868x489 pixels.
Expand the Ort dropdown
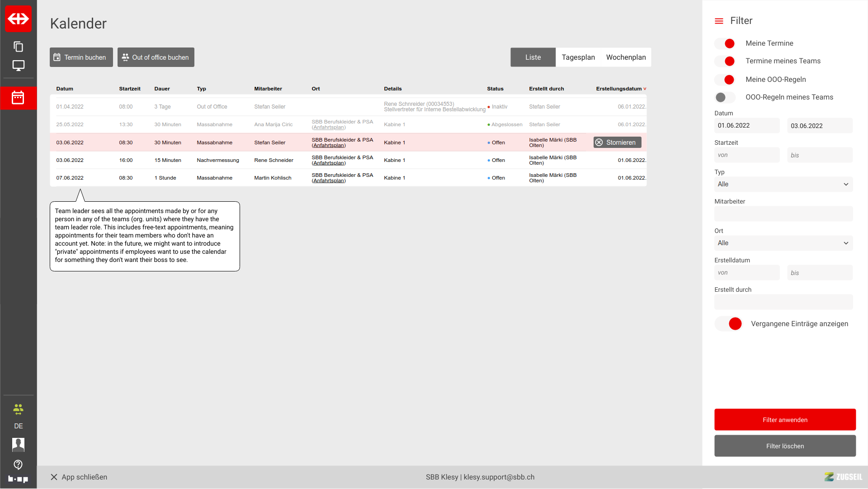pyautogui.click(x=783, y=243)
